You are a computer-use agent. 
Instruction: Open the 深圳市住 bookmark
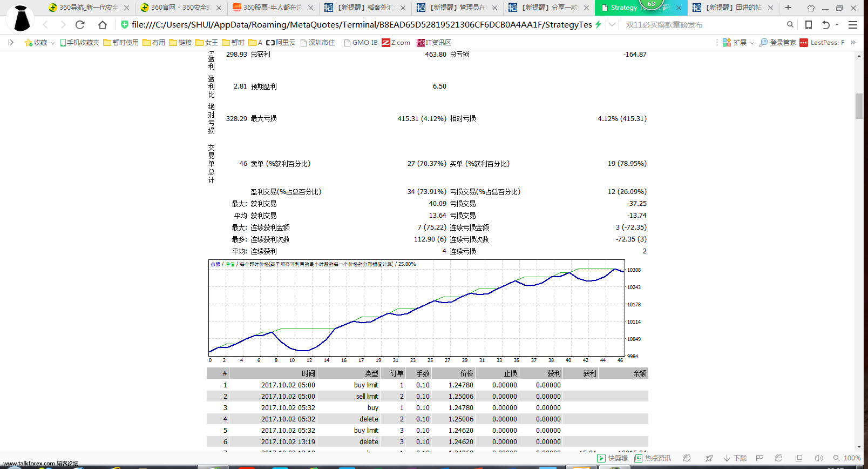pos(317,43)
